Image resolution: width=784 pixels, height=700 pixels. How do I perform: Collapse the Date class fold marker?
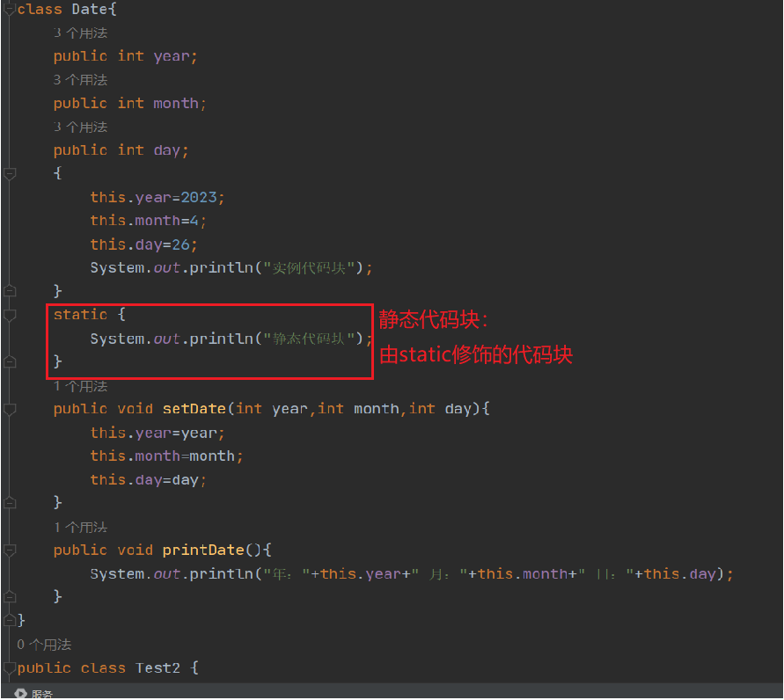(x=10, y=10)
